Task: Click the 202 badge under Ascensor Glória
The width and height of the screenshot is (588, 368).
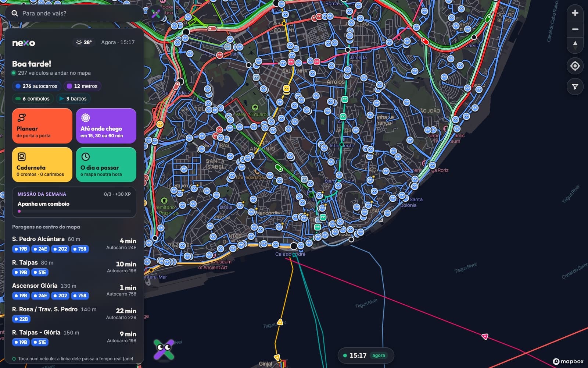Action: [60, 296]
